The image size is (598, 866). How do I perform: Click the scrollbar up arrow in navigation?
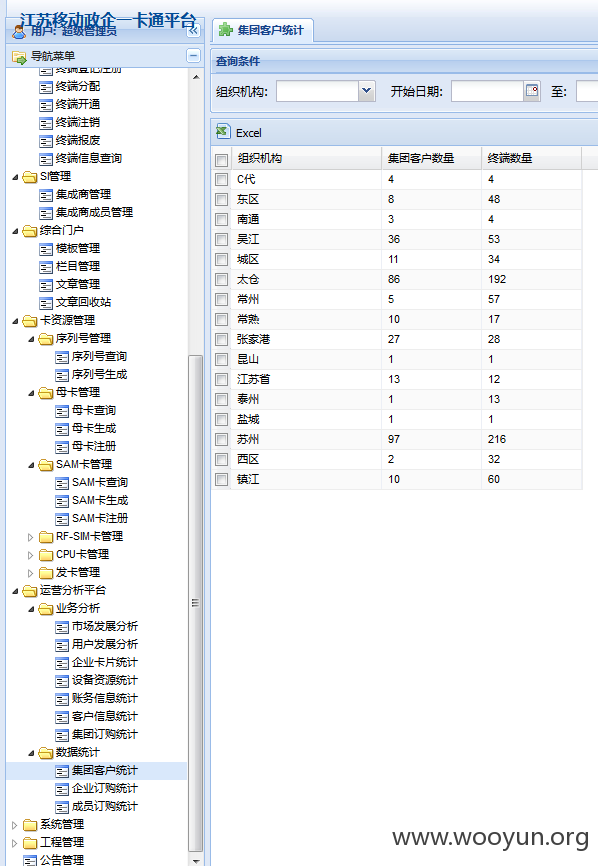pos(195,77)
